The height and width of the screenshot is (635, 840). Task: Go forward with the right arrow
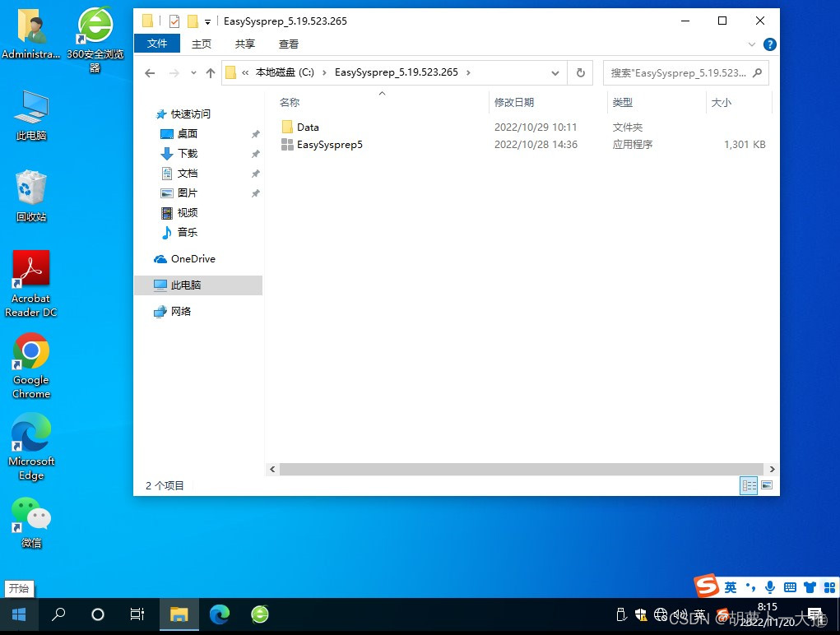click(x=174, y=73)
